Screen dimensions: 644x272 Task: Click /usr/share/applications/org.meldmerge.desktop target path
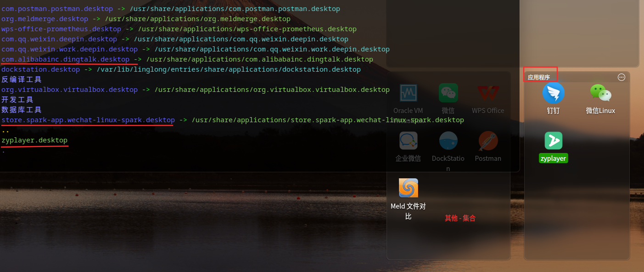coord(198,19)
